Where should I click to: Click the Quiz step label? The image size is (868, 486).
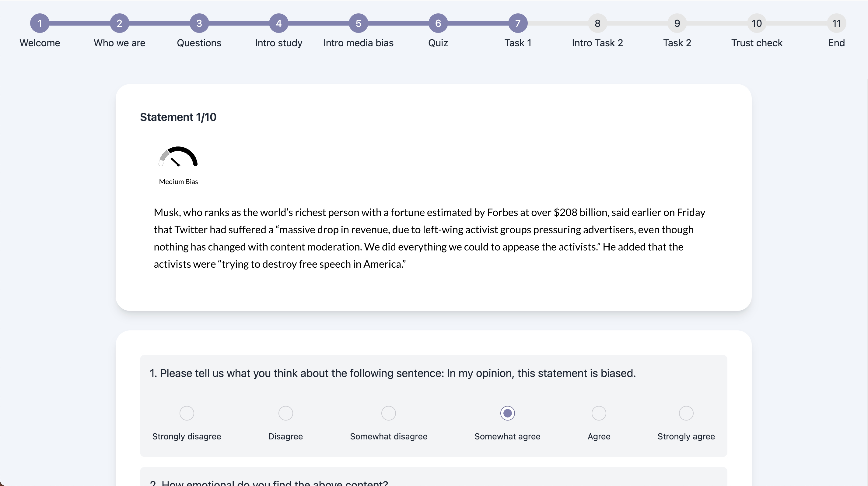click(x=438, y=43)
